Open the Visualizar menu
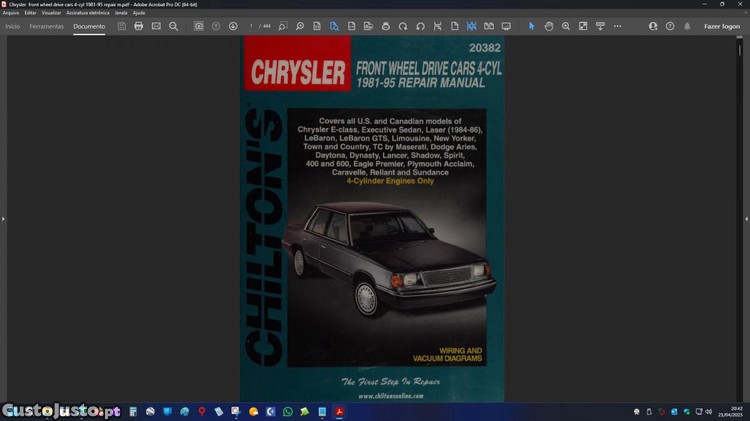750x421 pixels. (51, 13)
